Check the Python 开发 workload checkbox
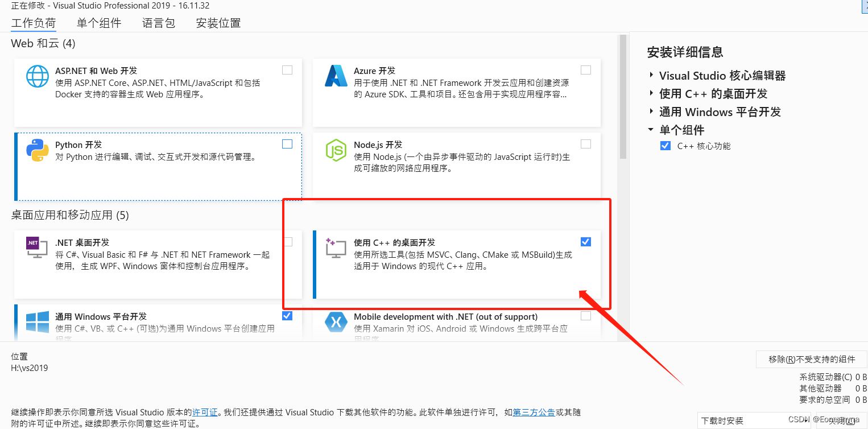 pyautogui.click(x=287, y=144)
